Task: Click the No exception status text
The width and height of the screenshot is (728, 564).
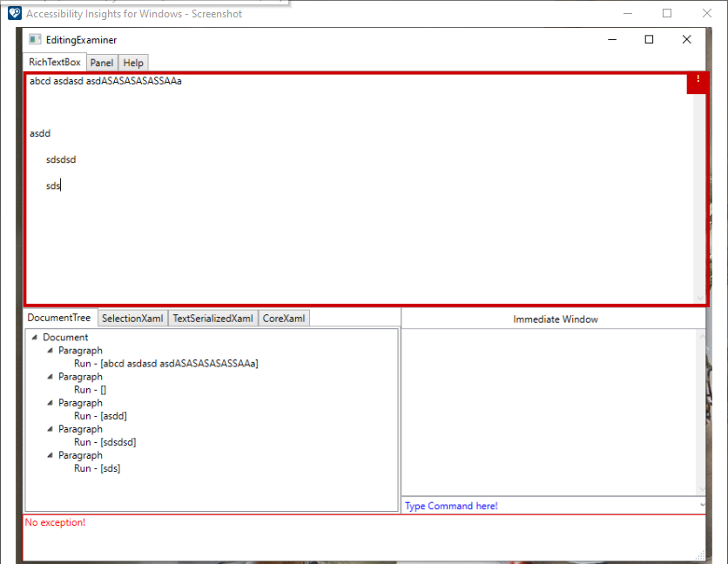Action: click(55, 522)
